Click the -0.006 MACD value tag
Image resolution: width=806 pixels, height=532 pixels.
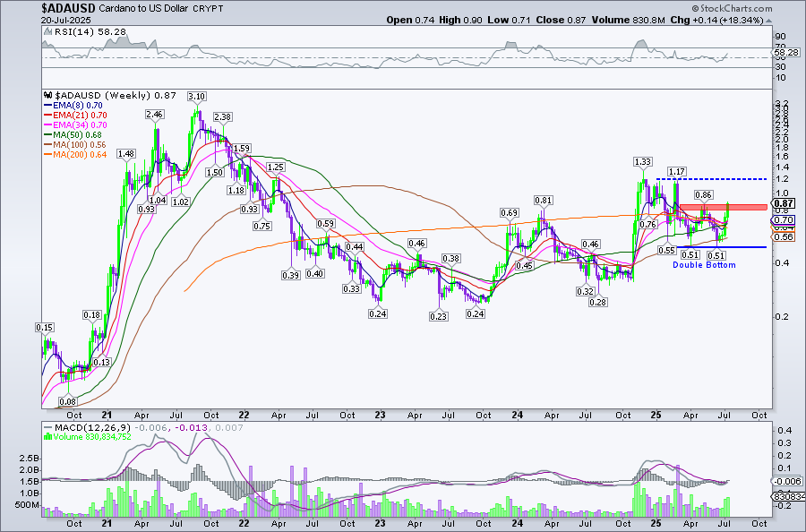(787, 481)
